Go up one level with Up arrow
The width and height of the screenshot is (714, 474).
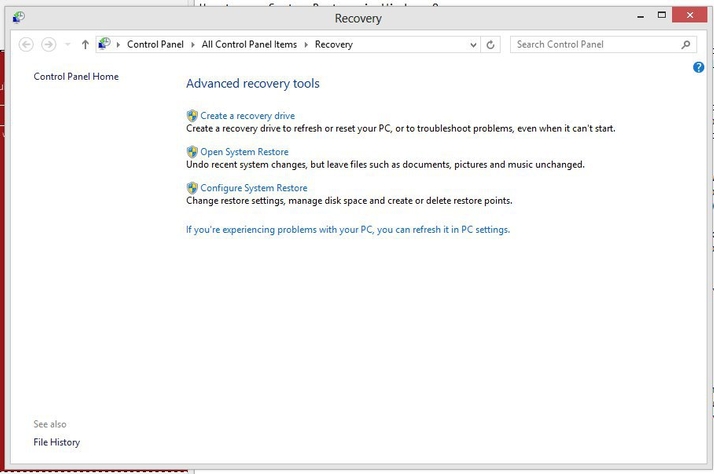tap(85, 45)
